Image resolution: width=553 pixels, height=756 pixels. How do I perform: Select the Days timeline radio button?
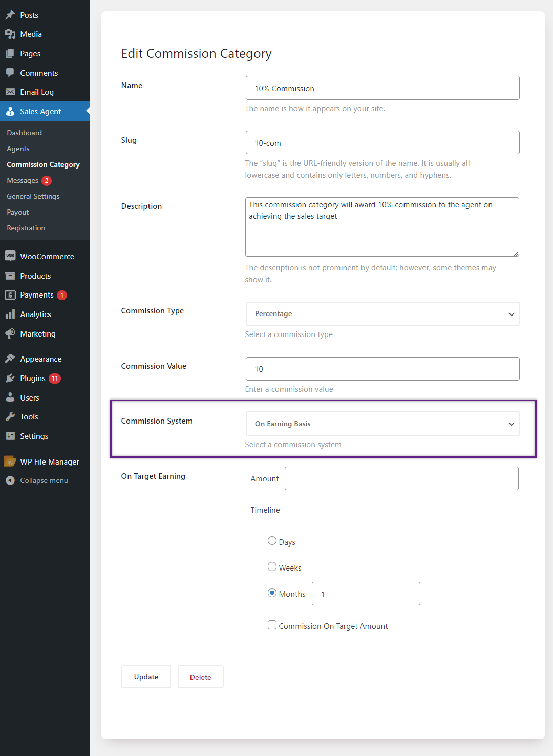click(272, 541)
